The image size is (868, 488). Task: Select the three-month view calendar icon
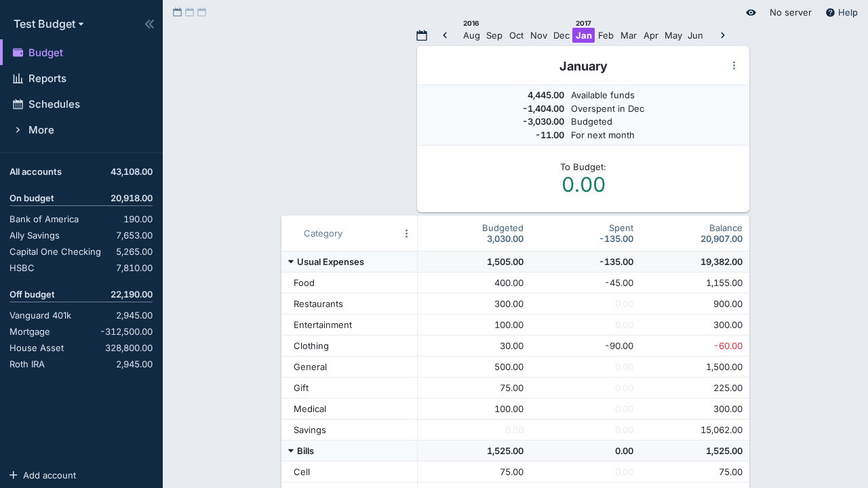[x=202, y=12]
